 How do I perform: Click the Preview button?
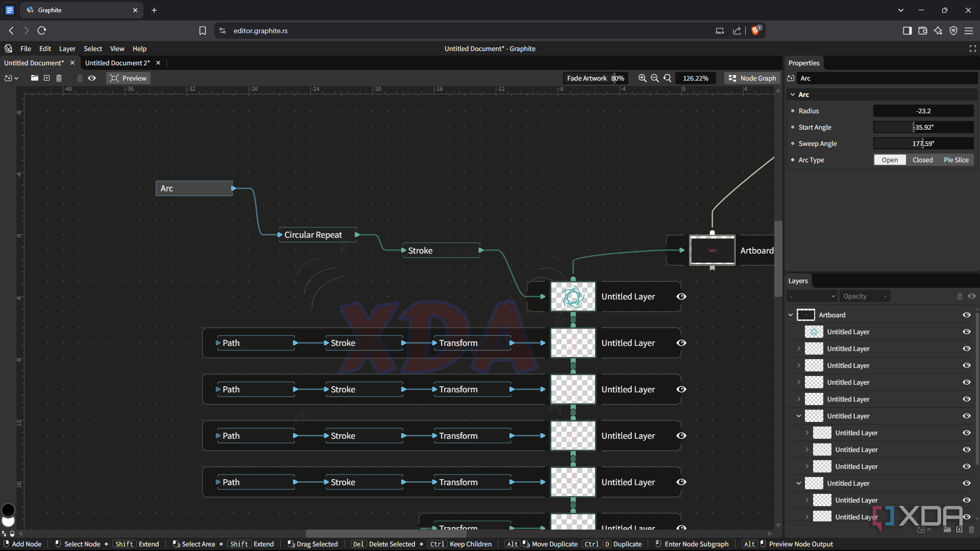pos(129,78)
